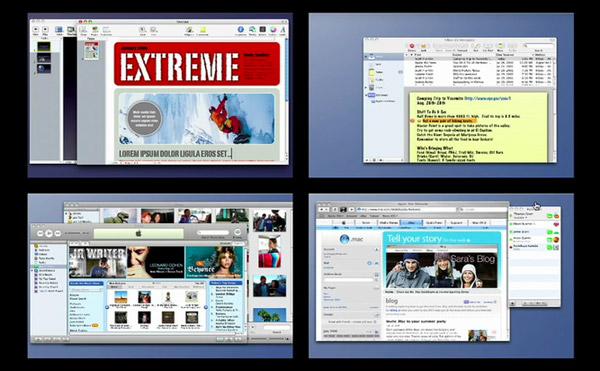Click the LOREM IPSUM DOLOR caption text
The height and width of the screenshot is (371, 600).
tap(175, 154)
